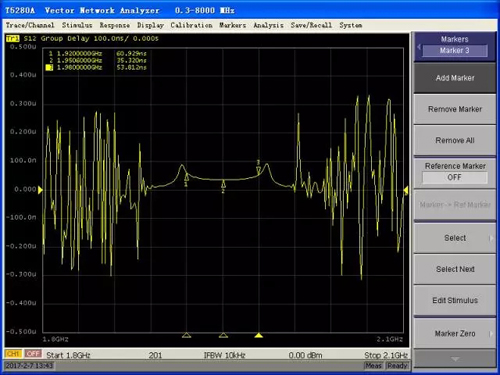Click the right reference level arrow
The image size is (500, 375).
pos(406,190)
